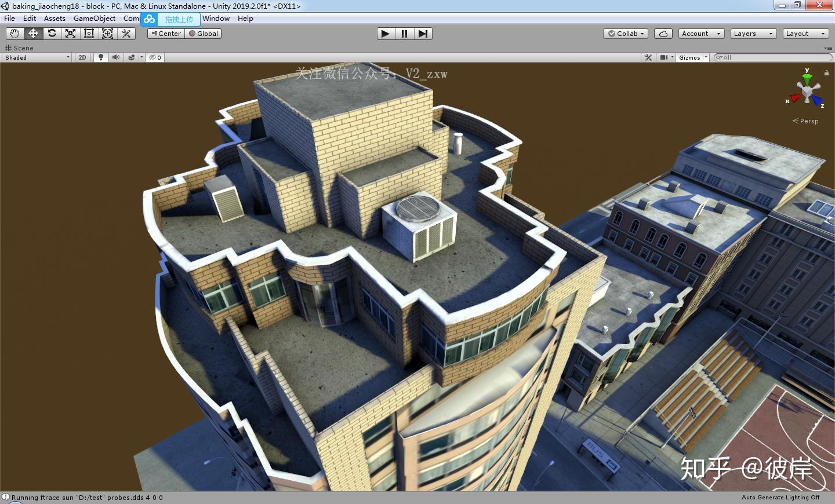Screen dimensions: 835x504
Task: Expand the Scene effects dropdown arrow
Action: click(141, 57)
